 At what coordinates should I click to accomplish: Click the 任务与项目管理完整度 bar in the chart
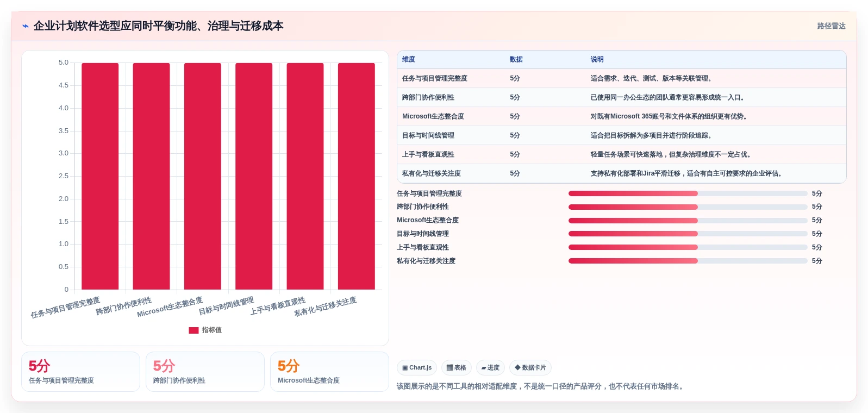(x=100, y=176)
